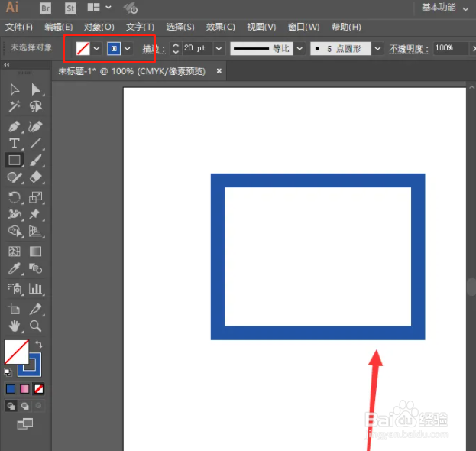
Task: Open Adobe Bridge via Br icon
Action: pos(45,8)
